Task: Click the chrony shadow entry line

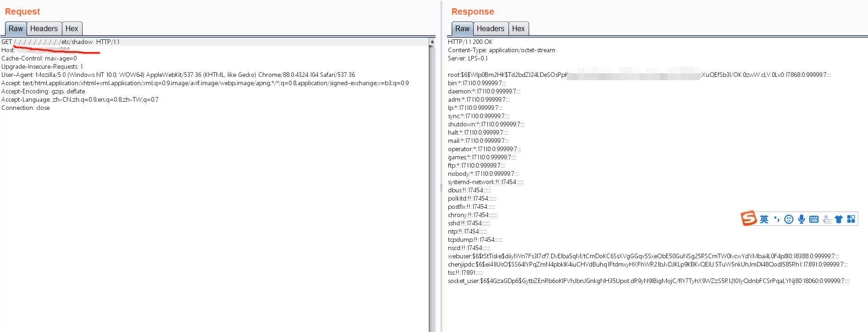Action: 472,215
